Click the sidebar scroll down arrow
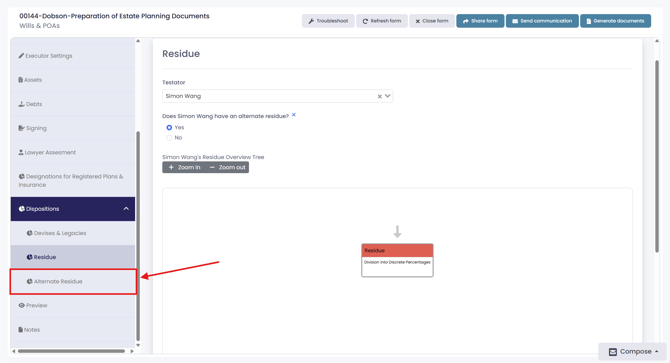The height and width of the screenshot is (363, 670). (138, 345)
